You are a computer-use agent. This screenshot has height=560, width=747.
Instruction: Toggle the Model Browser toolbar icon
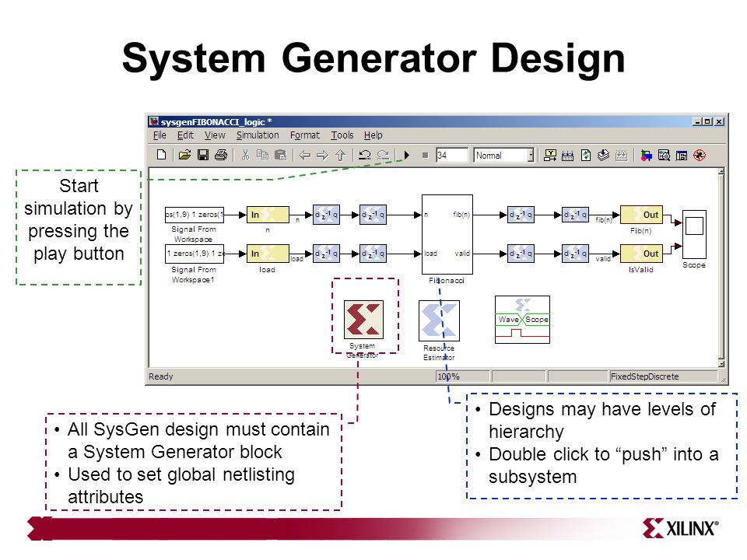point(682,156)
